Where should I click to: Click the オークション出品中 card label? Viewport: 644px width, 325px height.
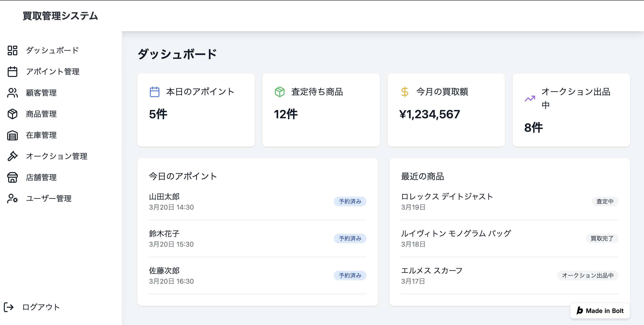[x=576, y=98]
